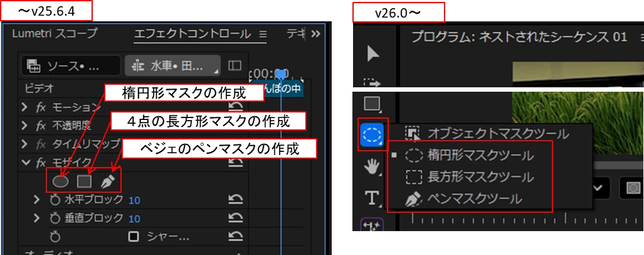The height and width of the screenshot is (255, 644).
Task: Select the Type tool
Action: pos(372,198)
